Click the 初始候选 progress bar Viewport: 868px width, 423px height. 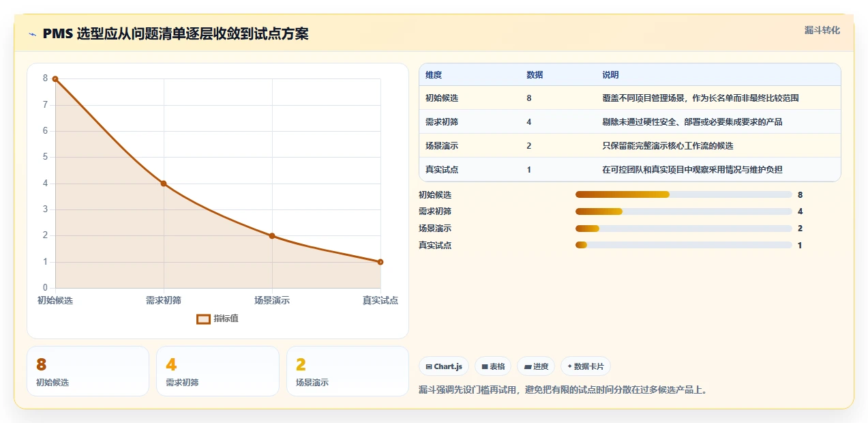pyautogui.click(x=684, y=194)
